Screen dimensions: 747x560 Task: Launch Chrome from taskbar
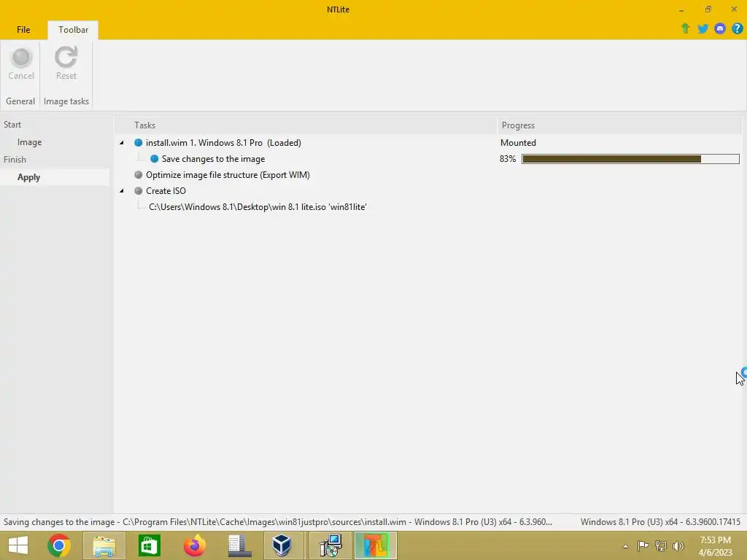[x=59, y=545]
